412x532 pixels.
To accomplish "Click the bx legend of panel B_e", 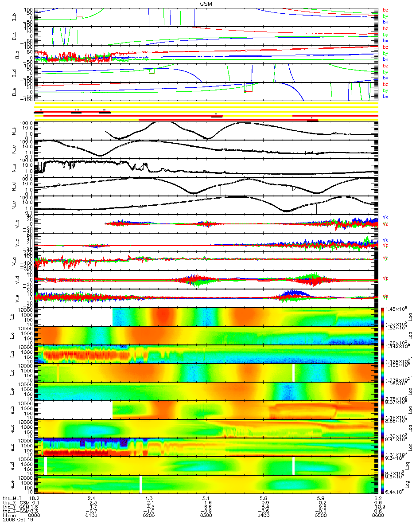I will [x=385, y=96].
